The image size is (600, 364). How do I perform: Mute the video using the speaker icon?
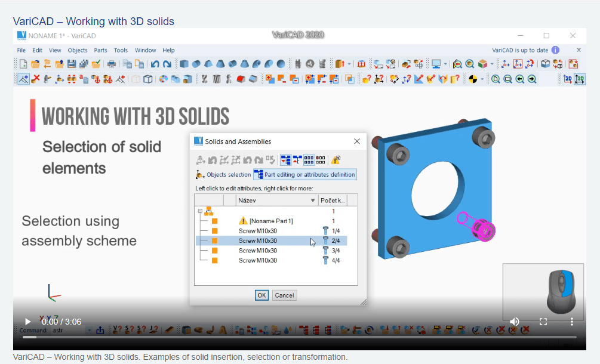(515, 322)
